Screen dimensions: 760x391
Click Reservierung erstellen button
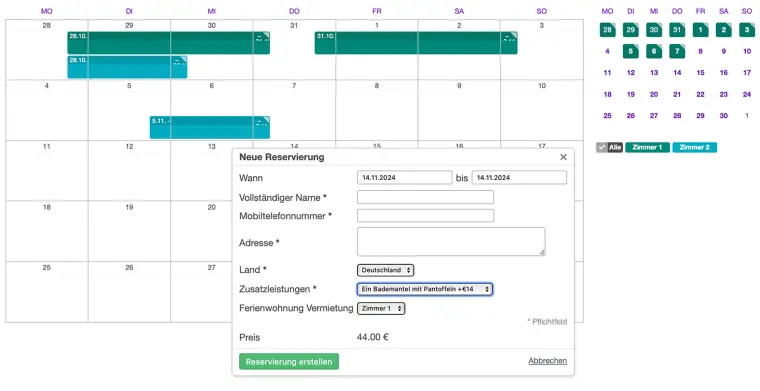[289, 362]
